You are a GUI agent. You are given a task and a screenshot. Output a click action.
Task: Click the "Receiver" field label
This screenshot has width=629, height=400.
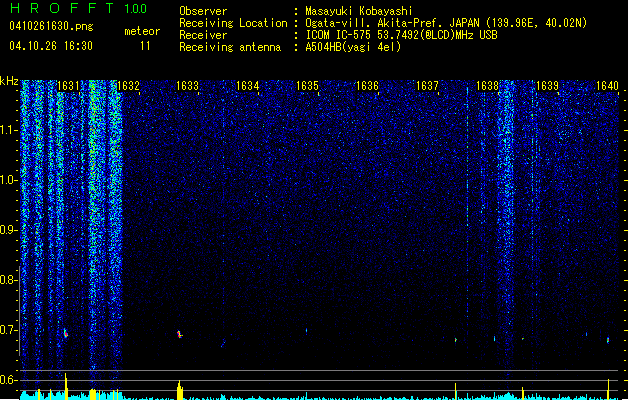point(203,35)
